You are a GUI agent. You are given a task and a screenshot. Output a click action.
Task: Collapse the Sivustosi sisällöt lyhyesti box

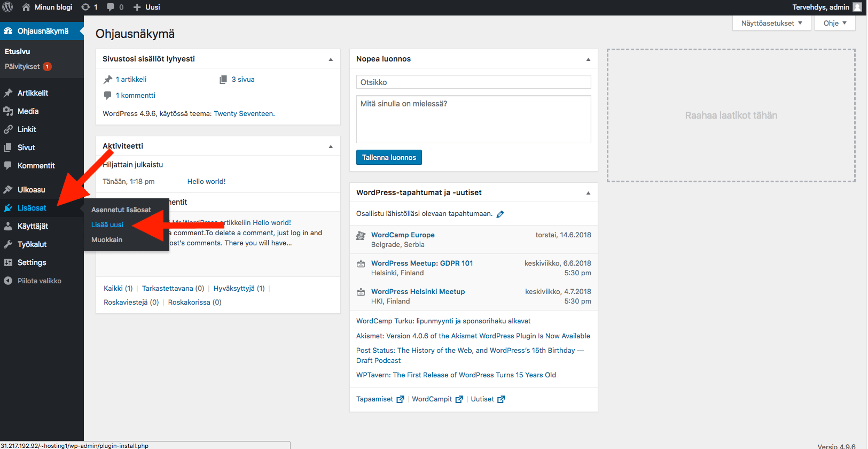[x=331, y=59]
